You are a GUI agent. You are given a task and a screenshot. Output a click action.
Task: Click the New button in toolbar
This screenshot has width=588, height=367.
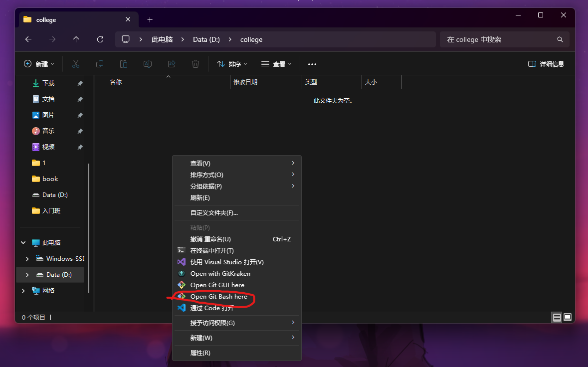click(x=39, y=64)
